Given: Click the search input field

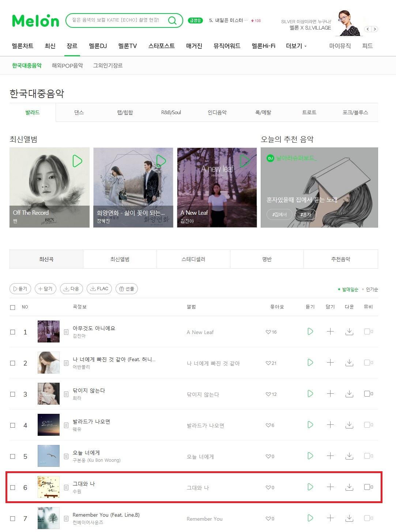Looking at the screenshot, I should [117, 20].
